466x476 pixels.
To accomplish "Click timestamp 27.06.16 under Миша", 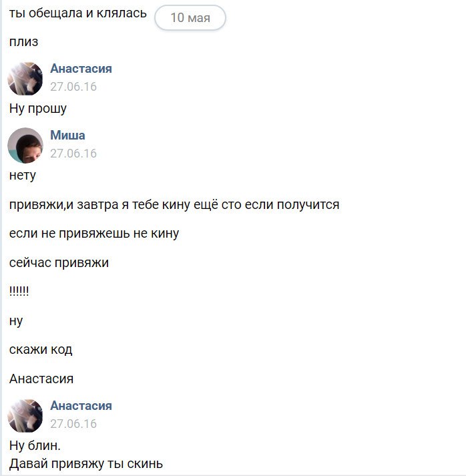I will (x=73, y=154).
